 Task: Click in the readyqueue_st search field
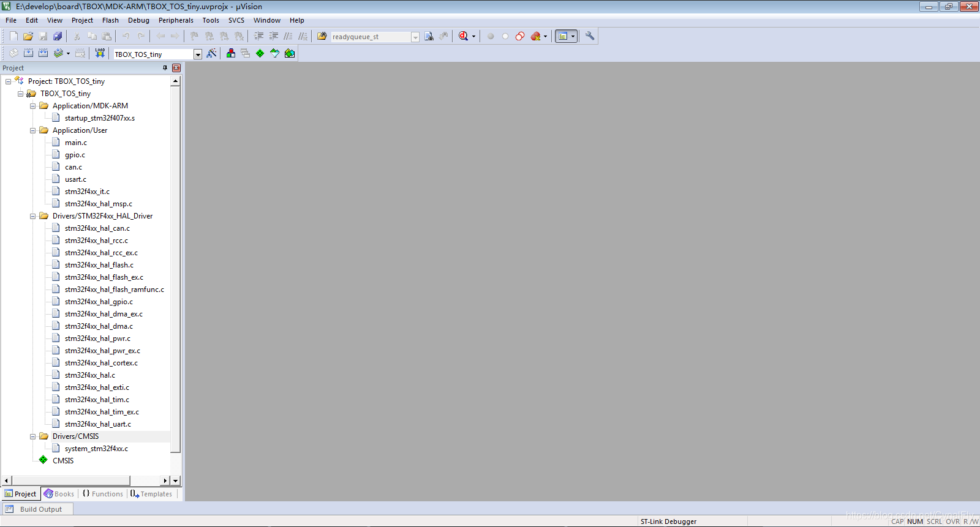pos(371,37)
